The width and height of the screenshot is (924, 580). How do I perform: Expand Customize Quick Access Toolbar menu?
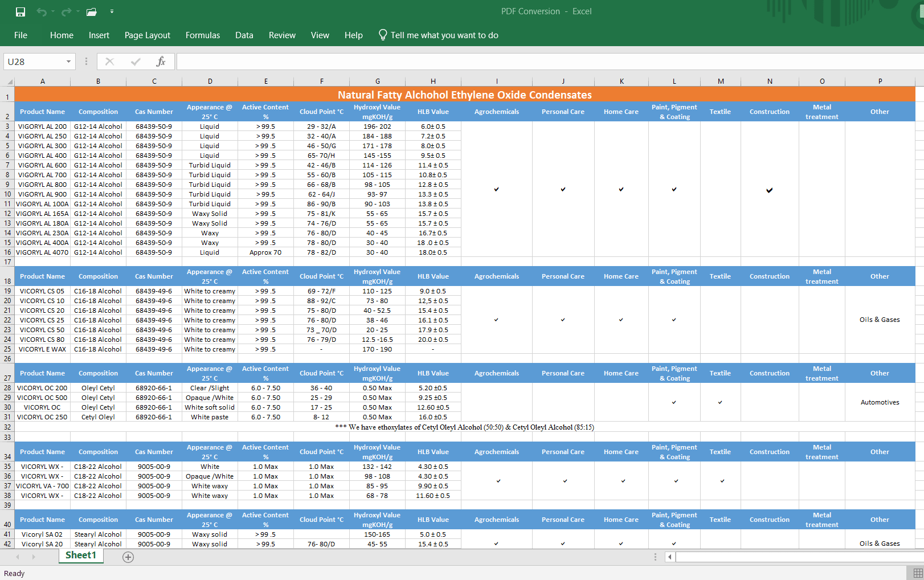(112, 11)
